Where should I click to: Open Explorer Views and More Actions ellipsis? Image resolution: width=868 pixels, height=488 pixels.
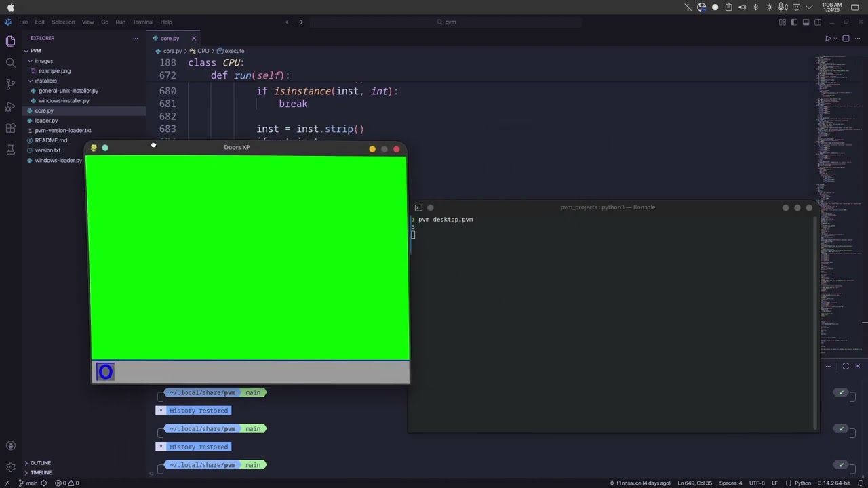tap(135, 38)
